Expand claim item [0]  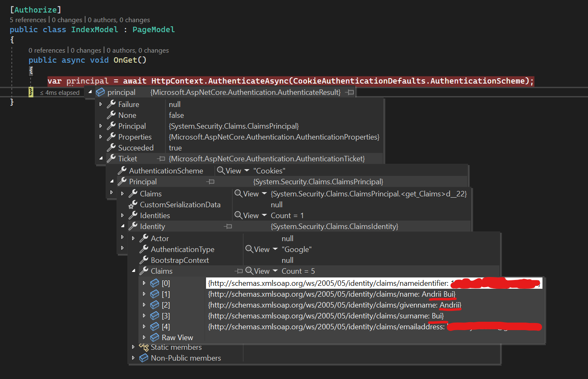pos(144,283)
